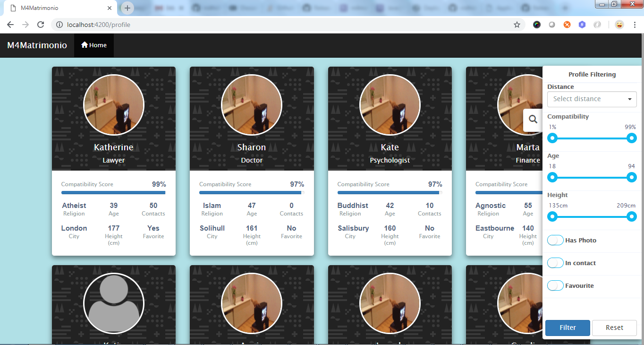Click Psychologist occupation text
The height and width of the screenshot is (345, 644).
(390, 160)
